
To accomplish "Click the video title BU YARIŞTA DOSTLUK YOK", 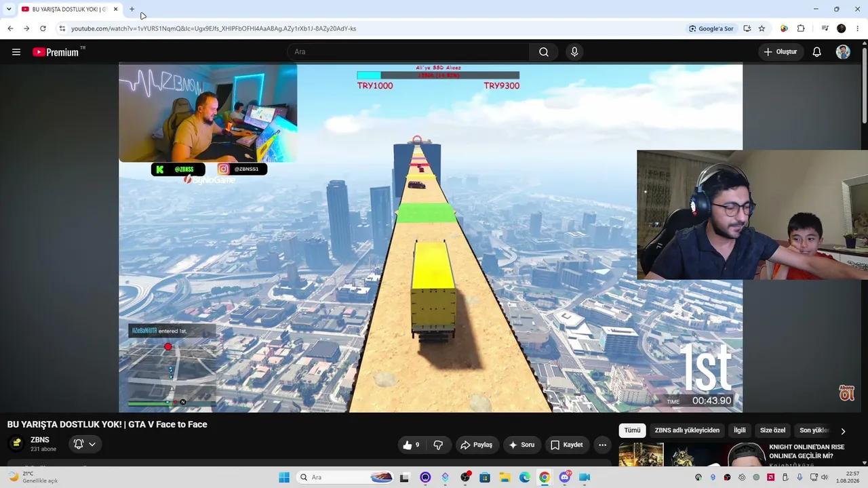I will (107, 424).
